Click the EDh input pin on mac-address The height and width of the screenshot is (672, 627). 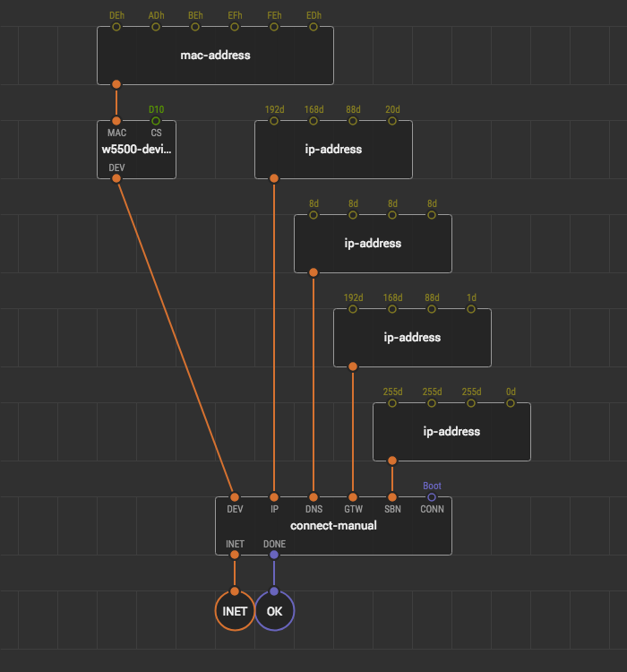[313, 27]
